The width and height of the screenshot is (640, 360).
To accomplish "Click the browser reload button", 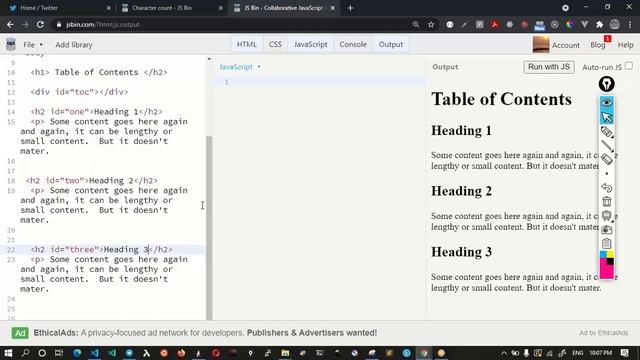I will pyautogui.click(x=40, y=24).
